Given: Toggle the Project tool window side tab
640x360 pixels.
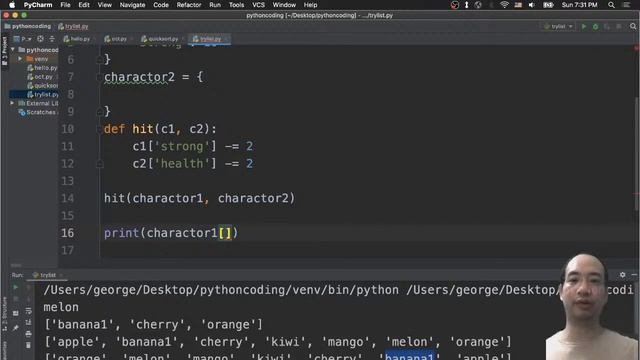Looking at the screenshot, I should pyautogui.click(x=4, y=51).
